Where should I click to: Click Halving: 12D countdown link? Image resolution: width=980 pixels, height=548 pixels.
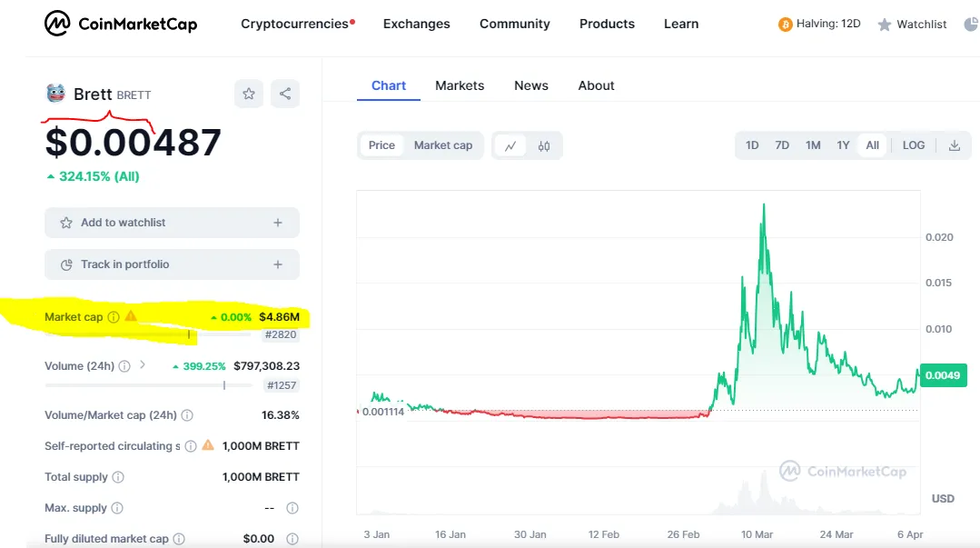coord(819,24)
